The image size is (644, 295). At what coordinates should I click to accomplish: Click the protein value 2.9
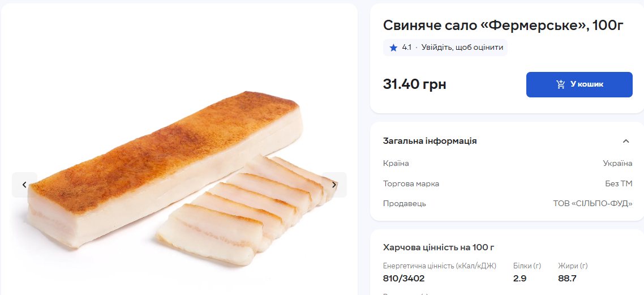coord(520,278)
